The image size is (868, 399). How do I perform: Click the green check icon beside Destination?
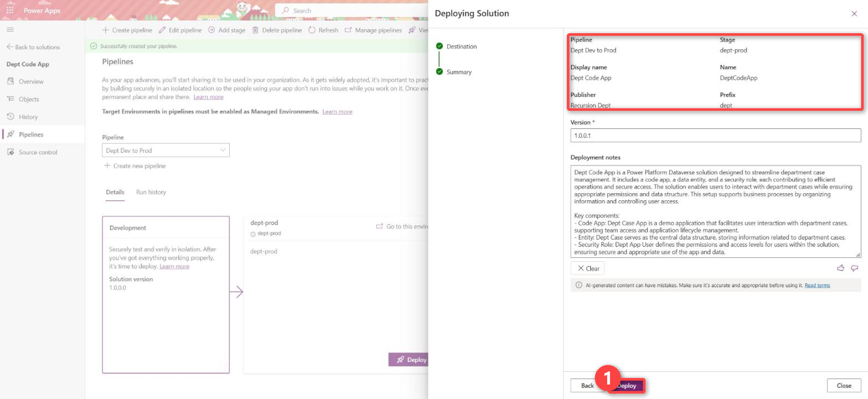[440, 46]
